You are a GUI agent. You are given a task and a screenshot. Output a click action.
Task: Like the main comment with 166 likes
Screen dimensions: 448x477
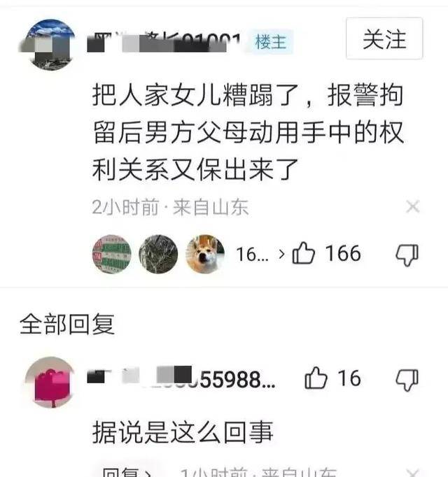tap(304, 253)
